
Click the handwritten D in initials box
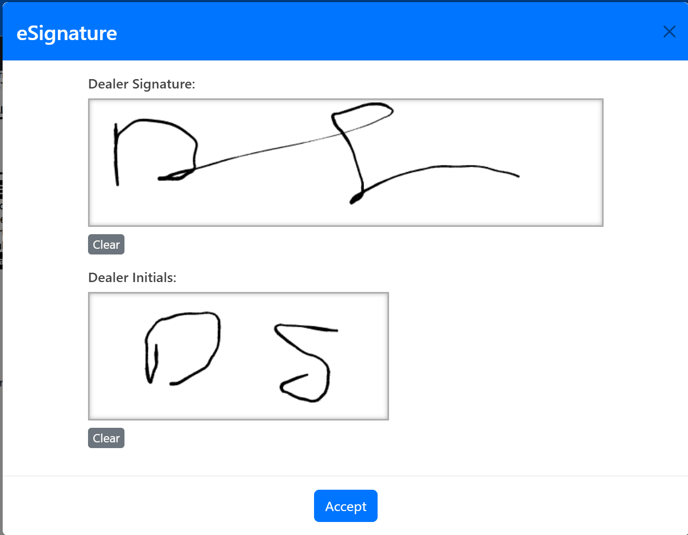[x=183, y=348]
